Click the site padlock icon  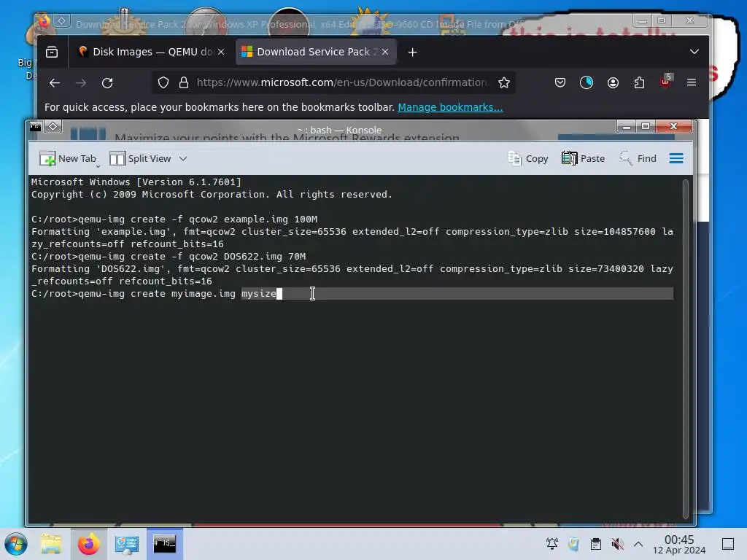tap(184, 83)
